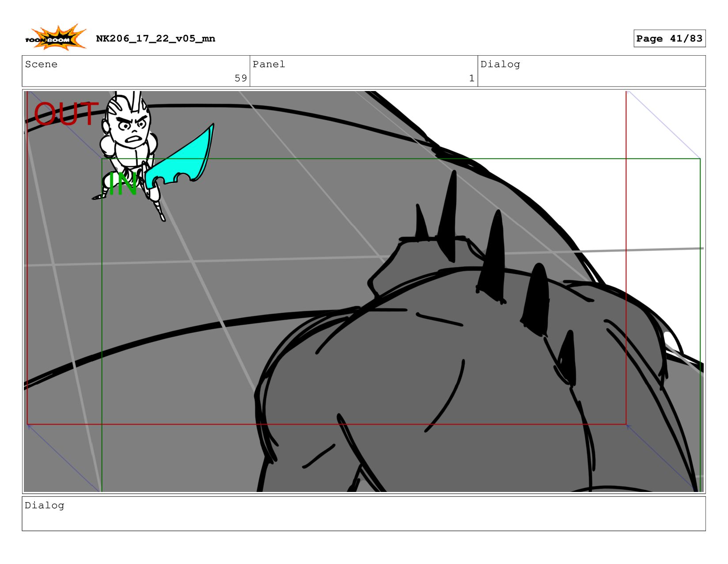Click the storyboard panel drawing
728x564 pixels.
[x=364, y=292]
